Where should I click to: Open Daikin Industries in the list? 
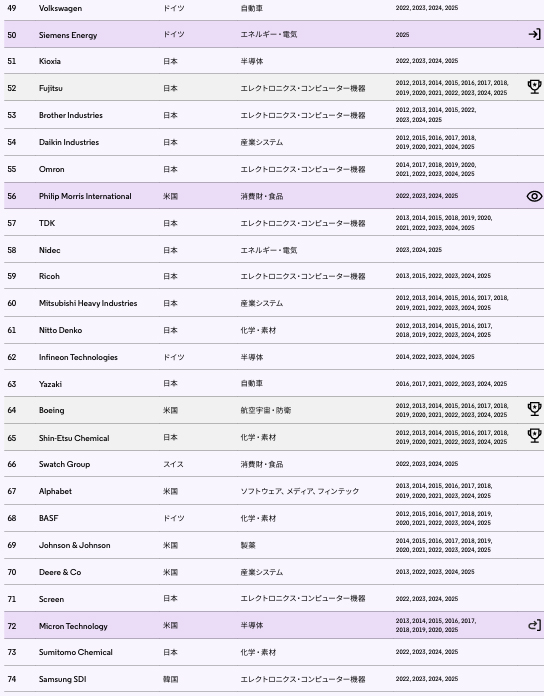69,142
